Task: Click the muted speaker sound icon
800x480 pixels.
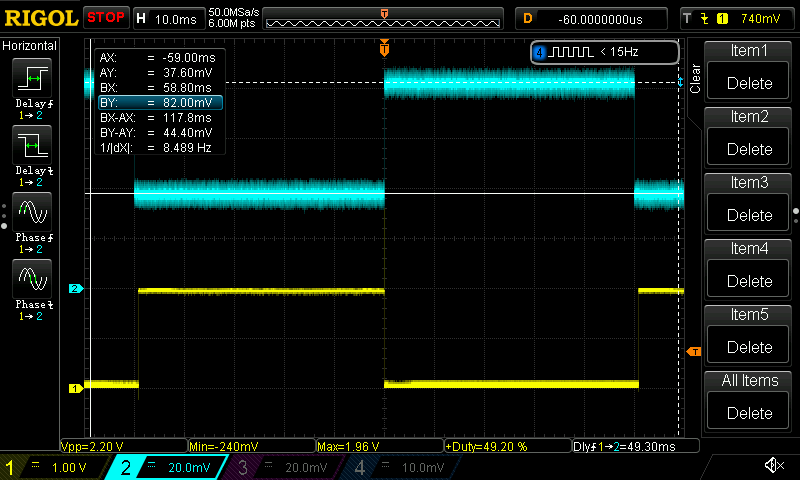Action: (774, 465)
